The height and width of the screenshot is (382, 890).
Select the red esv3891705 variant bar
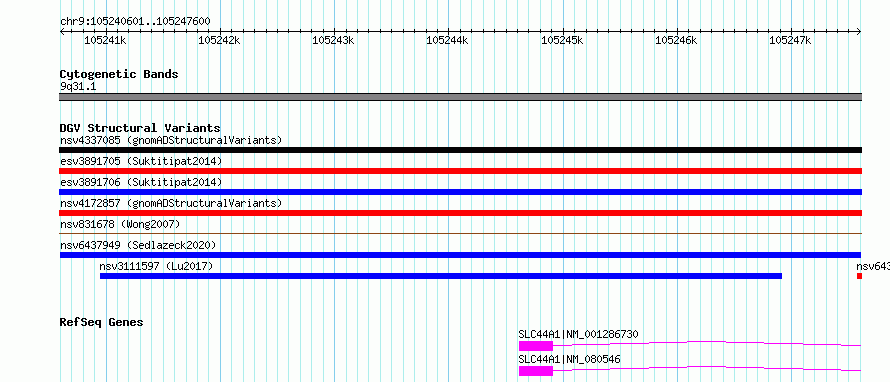[x=461, y=171]
